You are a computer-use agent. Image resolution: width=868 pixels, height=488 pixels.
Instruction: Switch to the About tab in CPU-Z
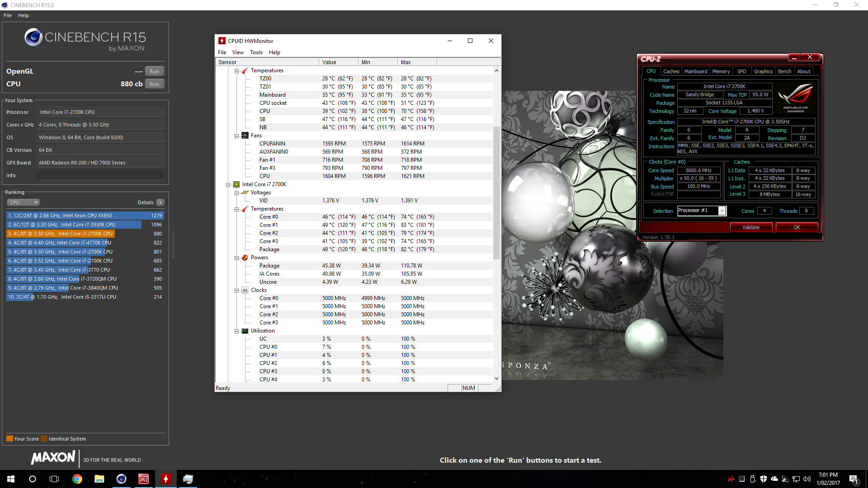click(803, 71)
